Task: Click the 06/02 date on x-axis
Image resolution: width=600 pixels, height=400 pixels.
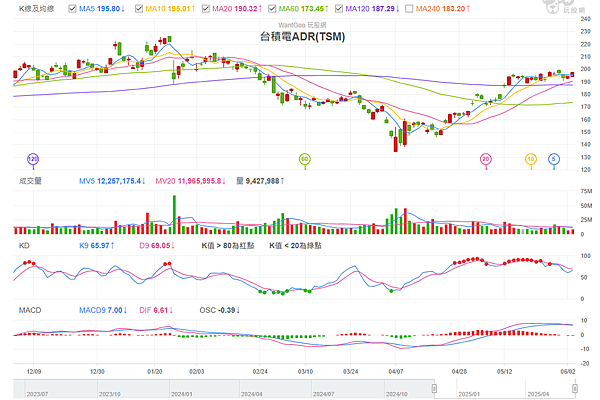Action: coord(568,372)
